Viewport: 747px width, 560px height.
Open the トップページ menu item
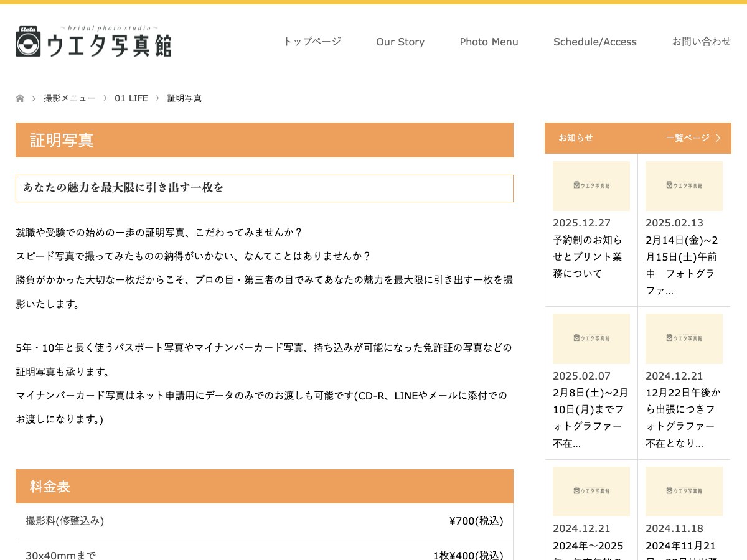[x=312, y=42]
